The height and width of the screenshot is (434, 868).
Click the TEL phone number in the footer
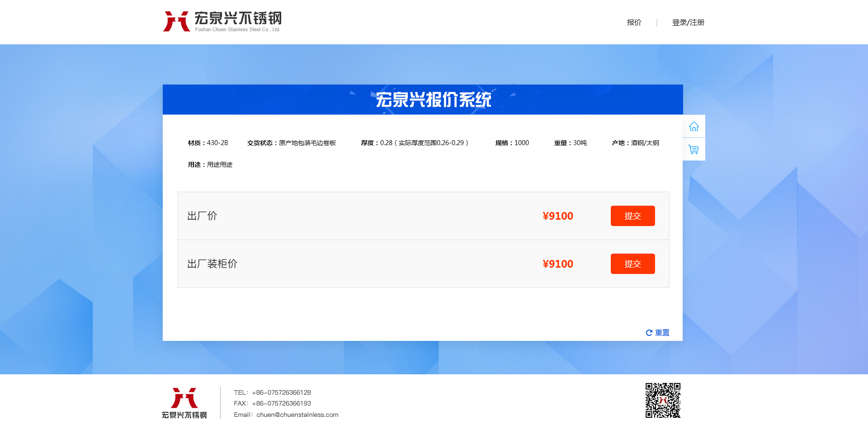(x=281, y=392)
